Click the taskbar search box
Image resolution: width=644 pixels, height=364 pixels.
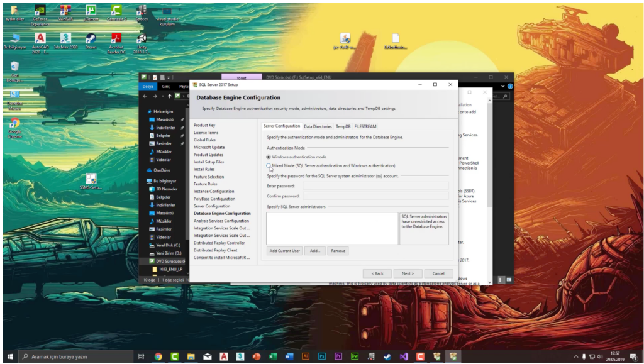[75, 356]
